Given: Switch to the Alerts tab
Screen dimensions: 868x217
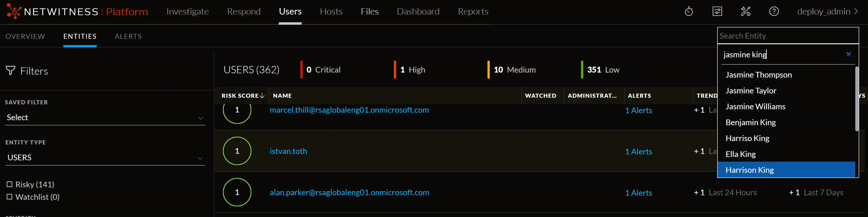Looking at the screenshot, I should 128,36.
